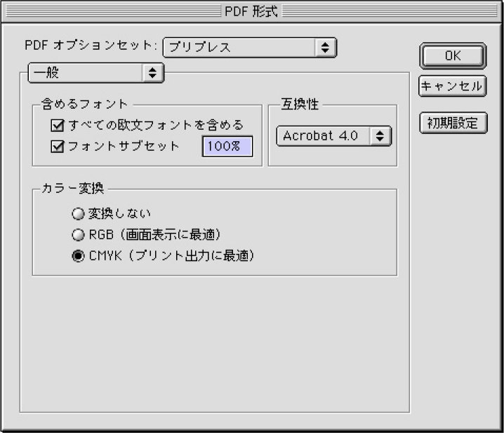Select the 変換しない radio button
Image resolution: width=504 pixels, height=433 pixels.
click(78, 214)
